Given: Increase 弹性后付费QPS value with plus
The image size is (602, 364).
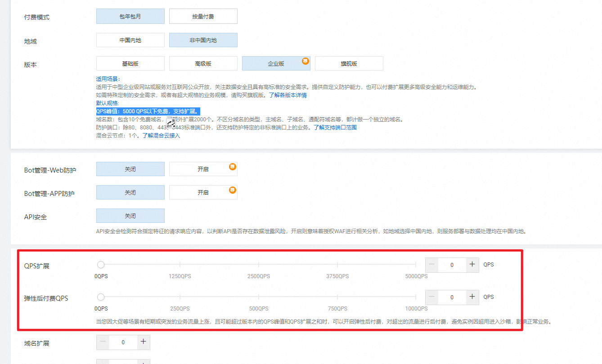Looking at the screenshot, I should 472,297.
